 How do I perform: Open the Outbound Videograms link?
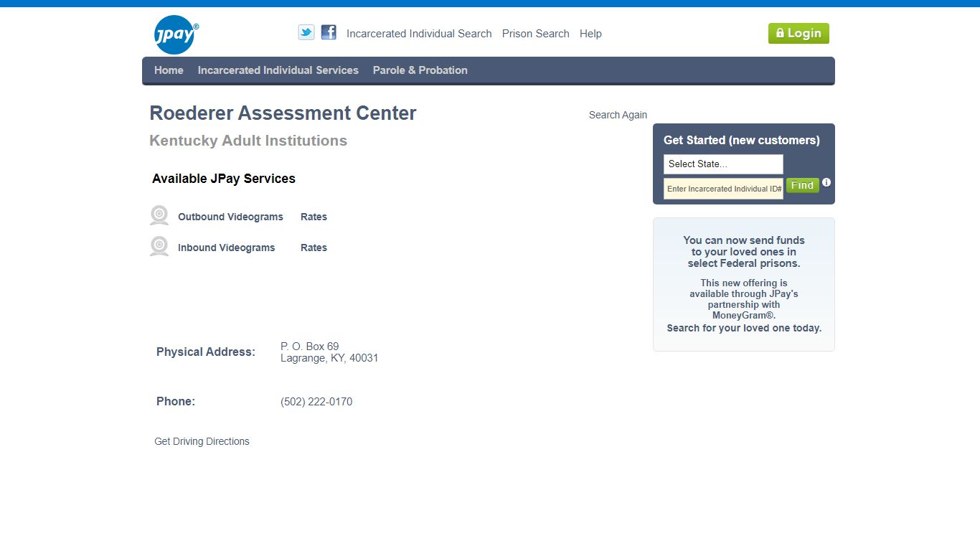[x=230, y=217]
